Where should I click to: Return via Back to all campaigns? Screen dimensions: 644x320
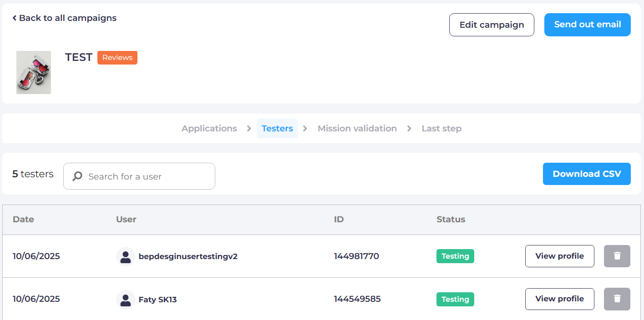click(67, 18)
